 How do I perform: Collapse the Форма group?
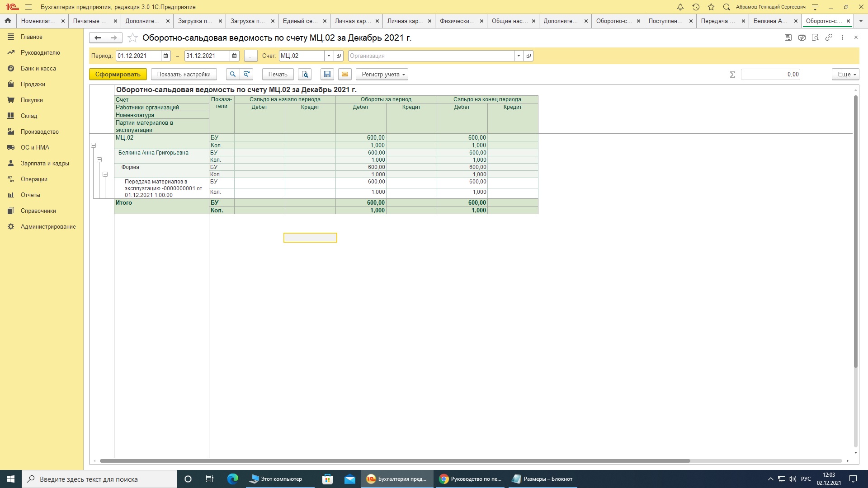pos(105,174)
